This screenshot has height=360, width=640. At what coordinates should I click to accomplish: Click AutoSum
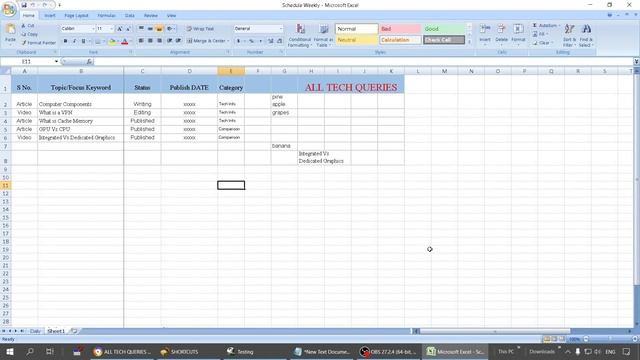point(546,25)
